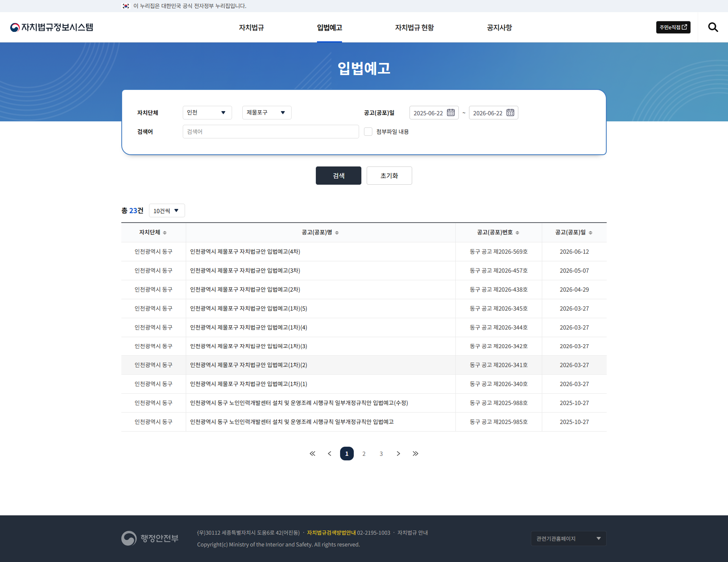Open the search magnifier icon in header
728x562 pixels.
click(x=713, y=27)
